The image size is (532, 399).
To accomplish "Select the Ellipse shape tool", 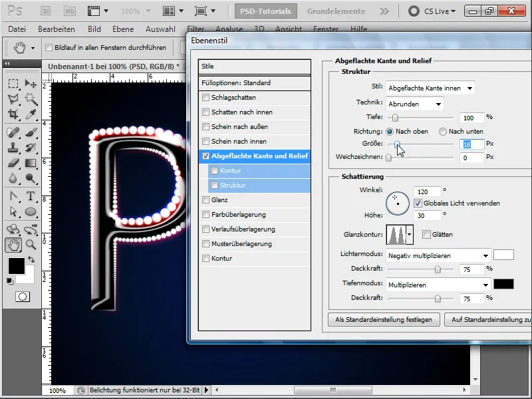I will [x=31, y=211].
